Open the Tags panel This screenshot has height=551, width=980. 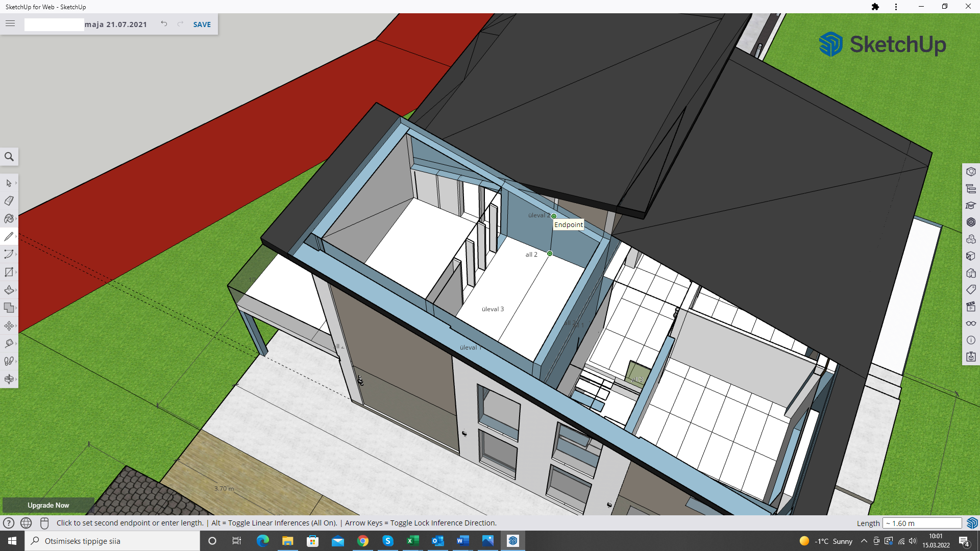(x=971, y=290)
